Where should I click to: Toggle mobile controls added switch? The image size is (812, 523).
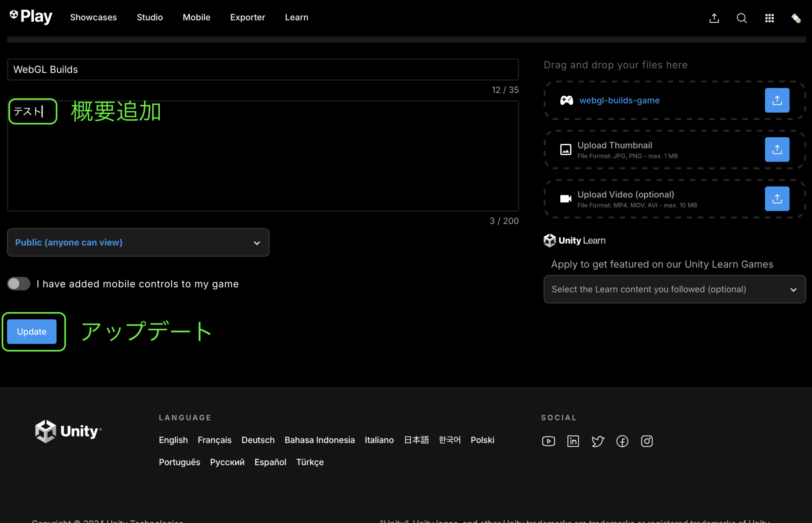19,284
